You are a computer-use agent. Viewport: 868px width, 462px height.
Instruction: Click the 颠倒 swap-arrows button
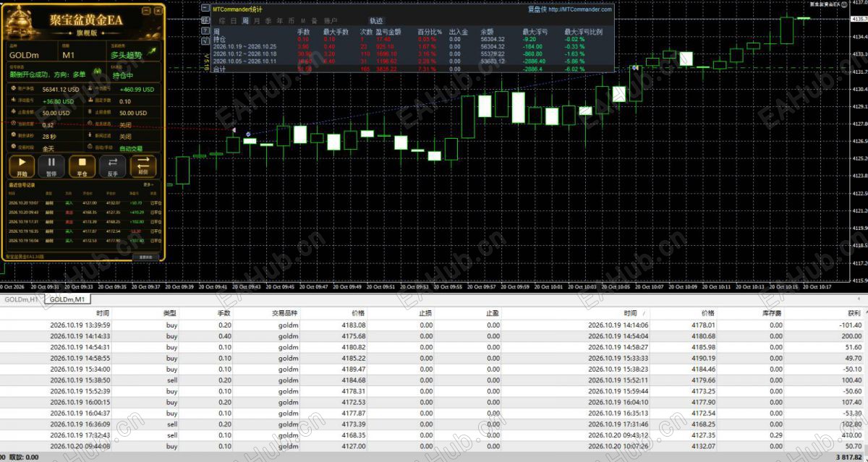tap(142, 166)
